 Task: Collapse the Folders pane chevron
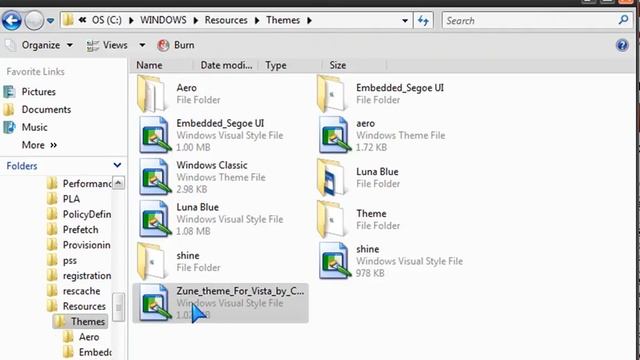[117, 165]
